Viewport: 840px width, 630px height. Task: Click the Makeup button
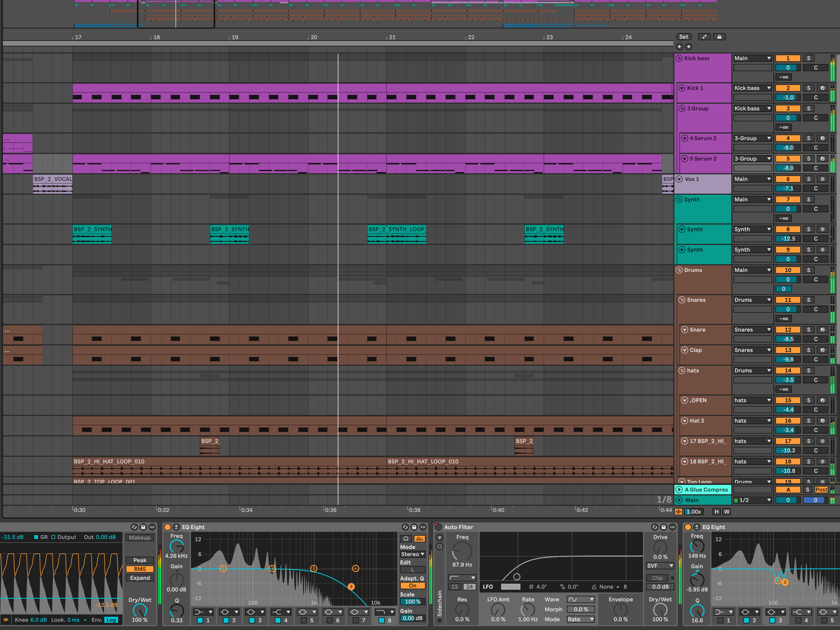140,538
